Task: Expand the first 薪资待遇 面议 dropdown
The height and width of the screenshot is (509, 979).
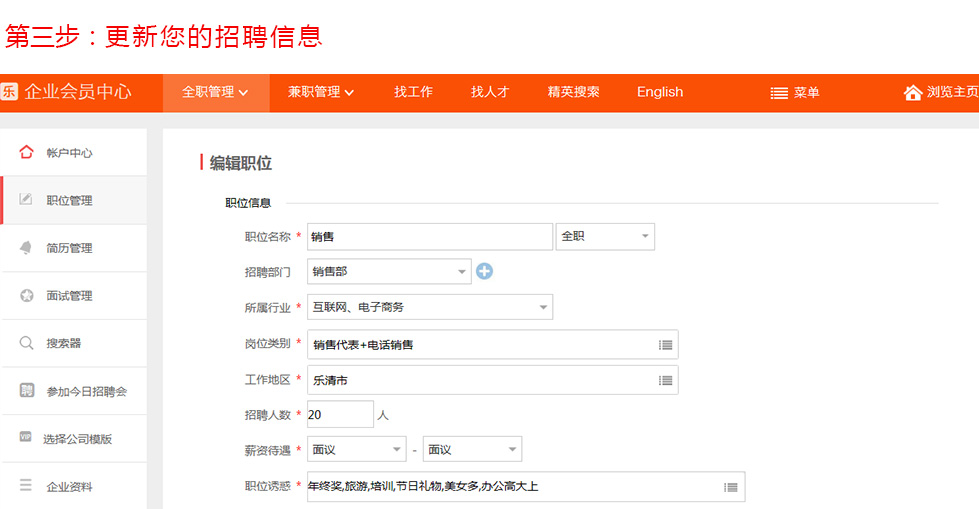Action: (x=357, y=450)
